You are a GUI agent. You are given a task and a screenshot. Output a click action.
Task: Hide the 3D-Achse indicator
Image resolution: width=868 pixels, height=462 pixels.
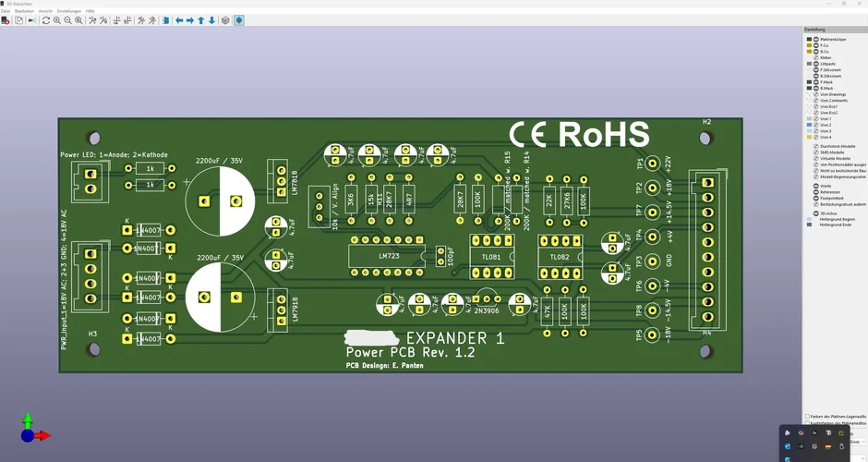click(x=816, y=213)
